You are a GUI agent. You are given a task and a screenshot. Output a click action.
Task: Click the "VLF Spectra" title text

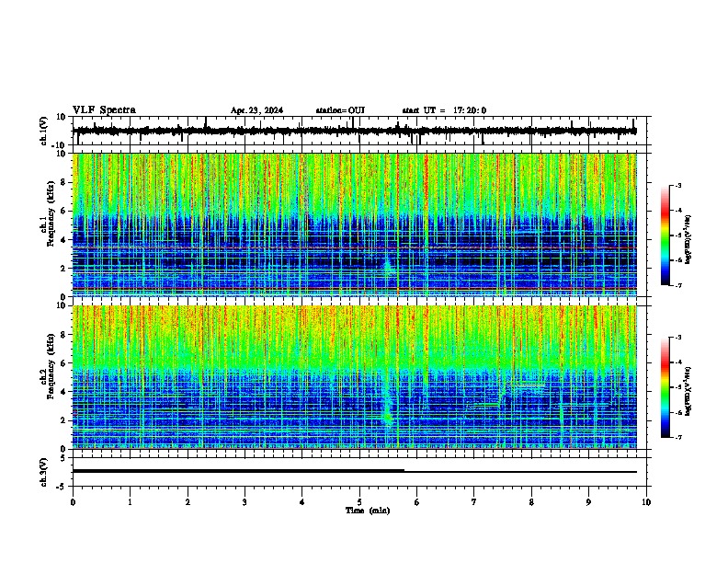coord(104,109)
